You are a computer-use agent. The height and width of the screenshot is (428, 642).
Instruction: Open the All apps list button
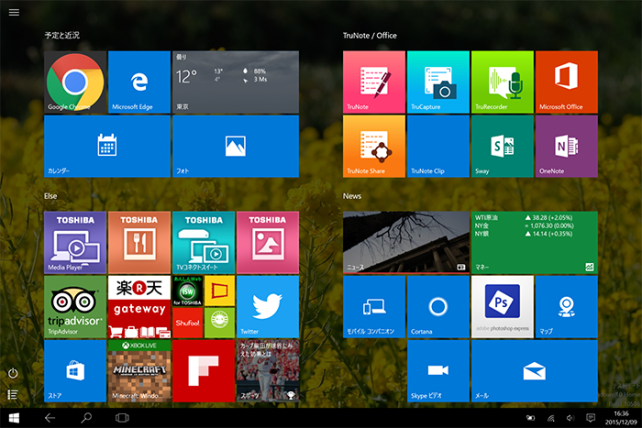coord(13,395)
